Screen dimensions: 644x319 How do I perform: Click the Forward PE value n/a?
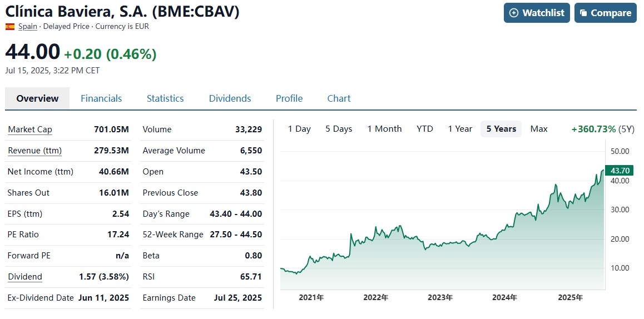point(122,255)
